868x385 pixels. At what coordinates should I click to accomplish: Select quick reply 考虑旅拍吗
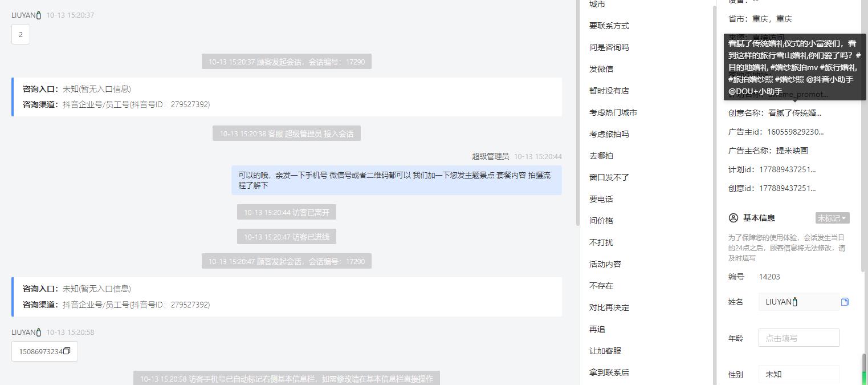609,134
